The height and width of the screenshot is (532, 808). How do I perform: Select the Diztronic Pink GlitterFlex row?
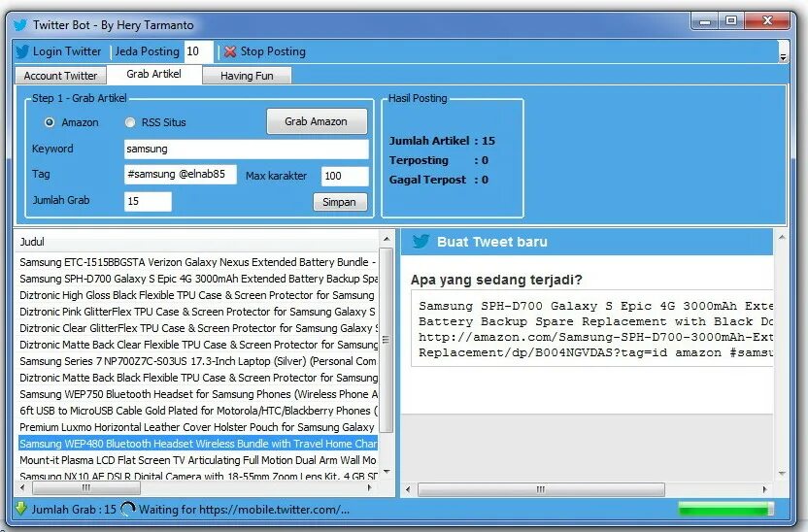coord(198,312)
